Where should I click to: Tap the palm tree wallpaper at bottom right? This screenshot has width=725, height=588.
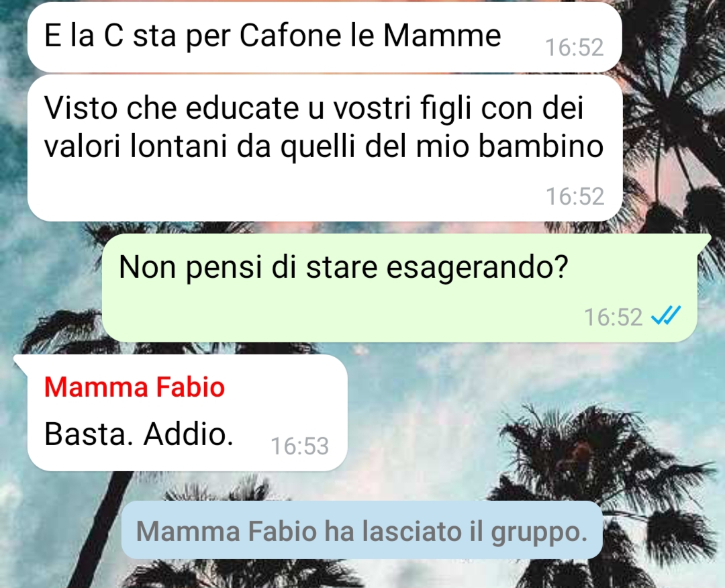[647, 509]
